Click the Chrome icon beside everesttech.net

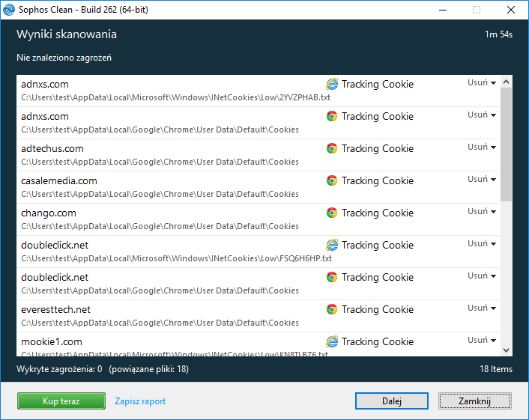pyautogui.click(x=332, y=309)
